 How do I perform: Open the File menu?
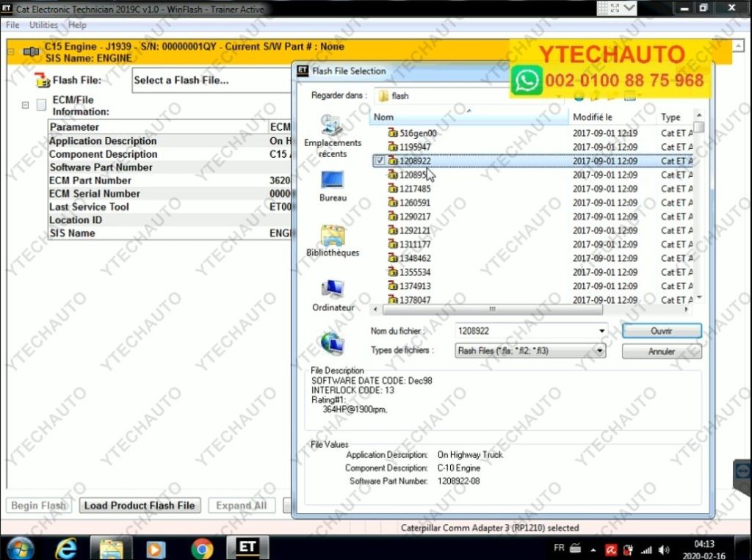(12, 25)
